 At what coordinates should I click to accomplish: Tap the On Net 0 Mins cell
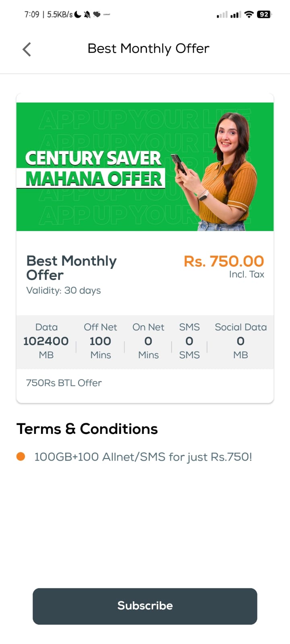(148, 341)
